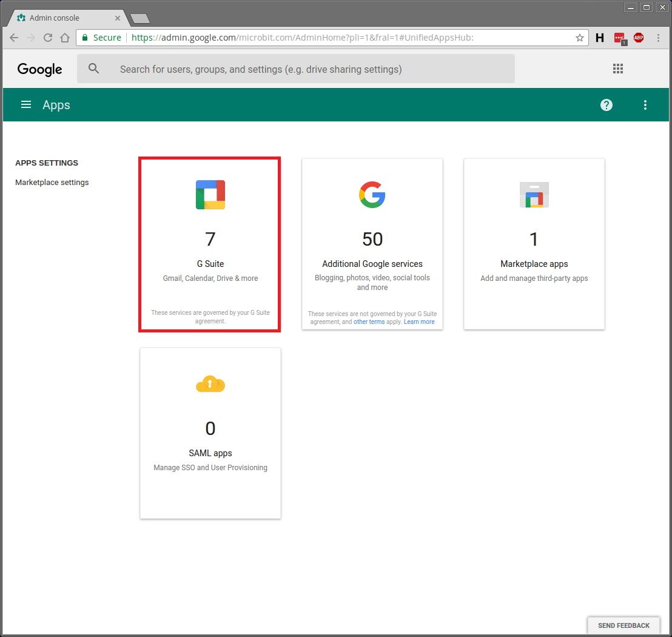Reload the page with the refresh icon
The image size is (672, 637).
tap(48, 38)
